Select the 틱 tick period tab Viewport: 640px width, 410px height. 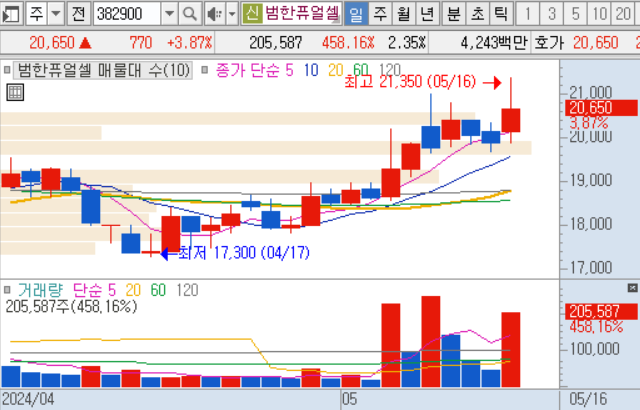[501, 14]
